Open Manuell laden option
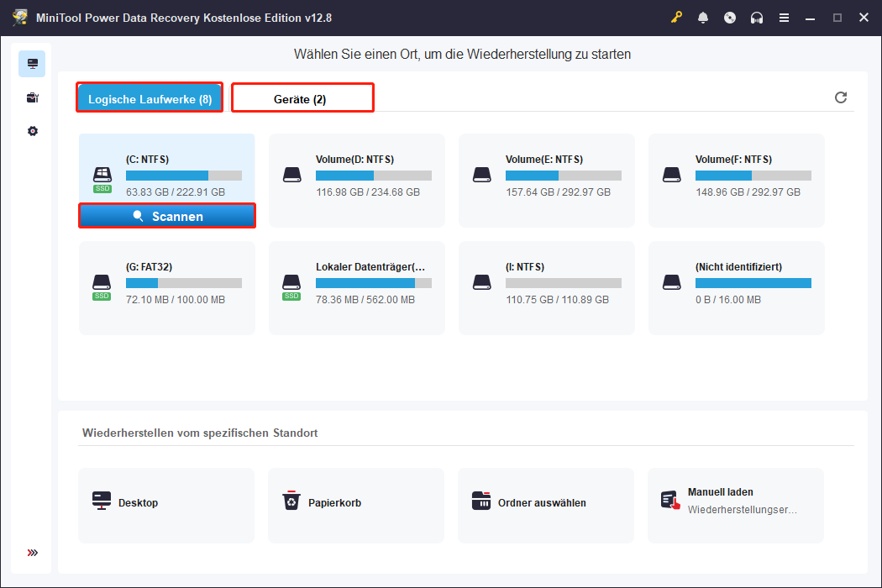 [x=736, y=506]
